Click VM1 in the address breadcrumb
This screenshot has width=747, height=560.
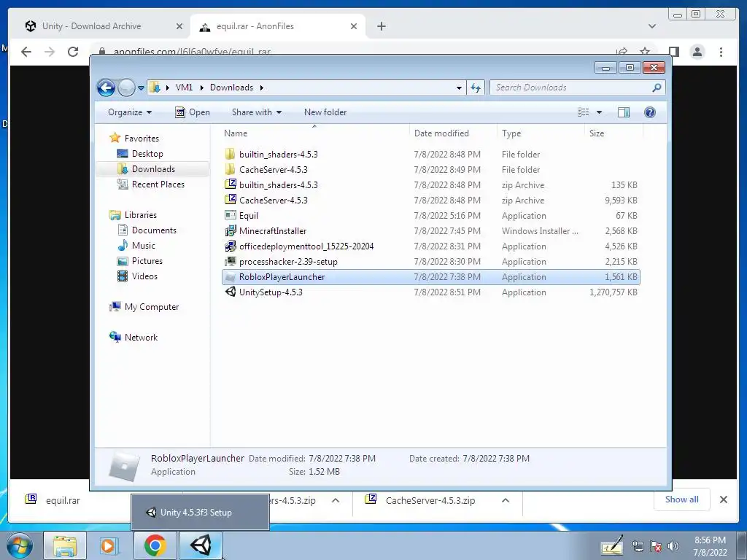(184, 87)
